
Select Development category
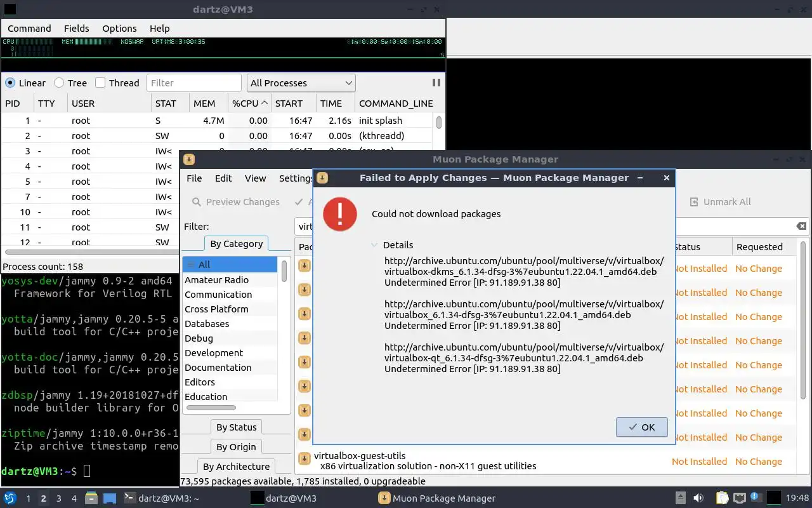pos(230,353)
